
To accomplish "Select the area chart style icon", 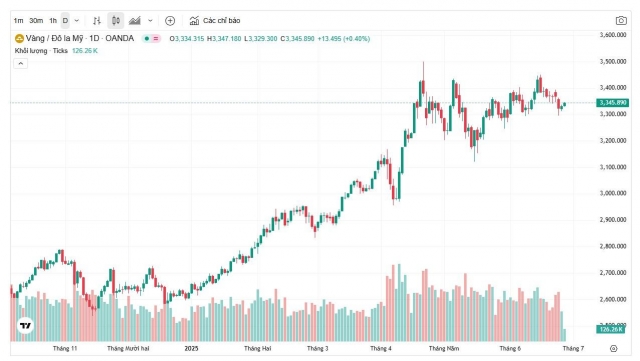I will point(135,20).
